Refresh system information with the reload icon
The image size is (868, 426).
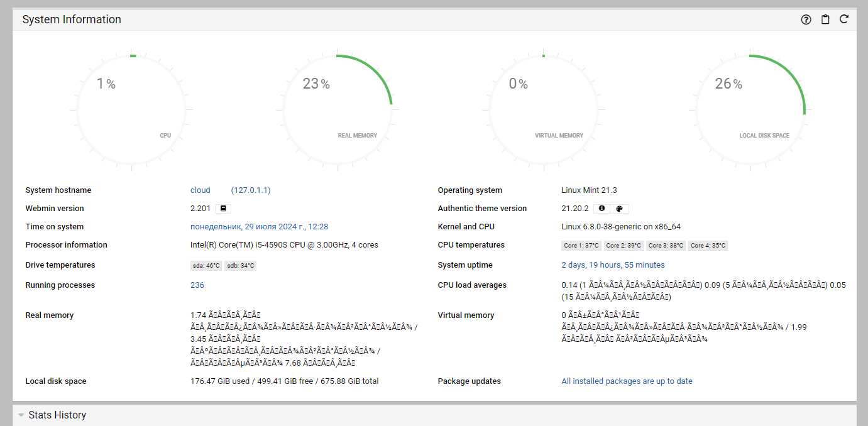844,19
